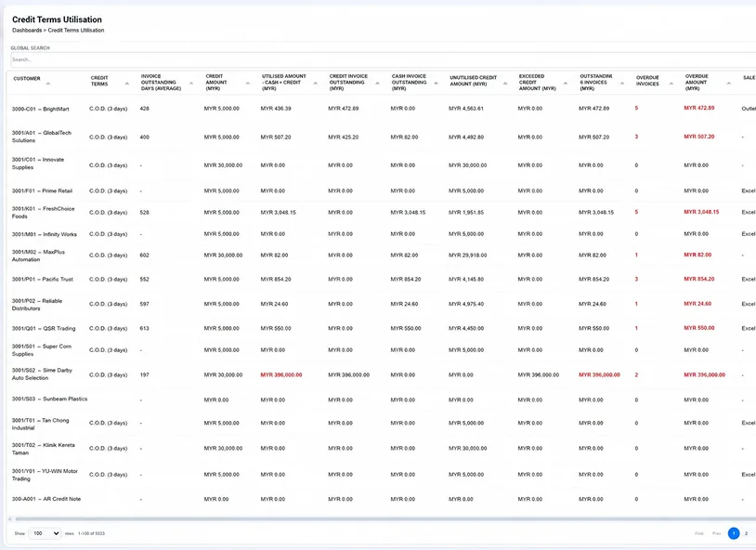Select customer 300-A001 – AR Credit Note

46,499
